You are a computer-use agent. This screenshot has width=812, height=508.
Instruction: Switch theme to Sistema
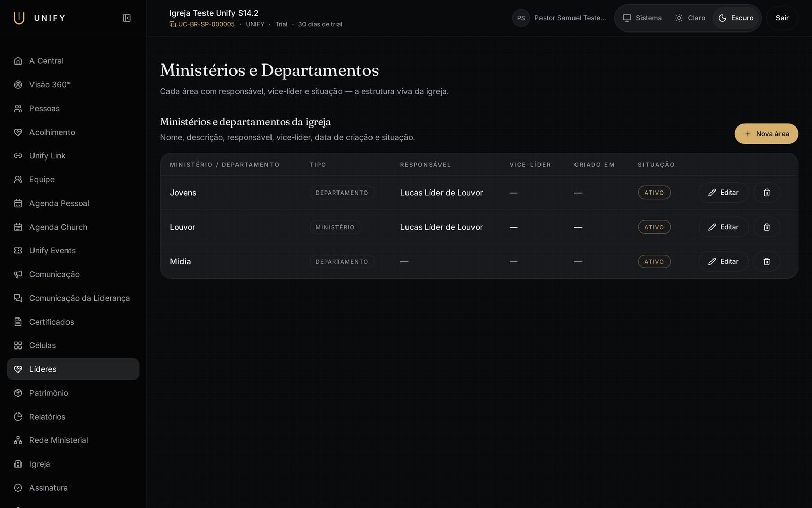642,18
